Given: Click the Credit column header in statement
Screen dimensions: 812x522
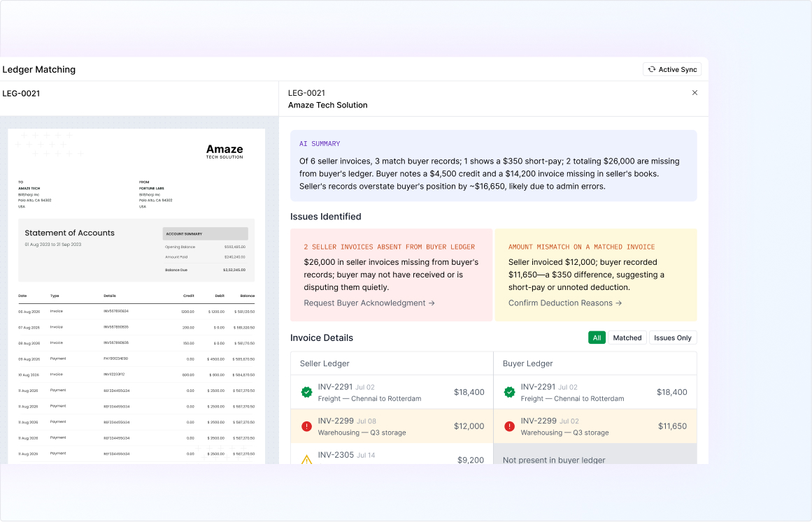Looking at the screenshot, I should click(x=189, y=296).
